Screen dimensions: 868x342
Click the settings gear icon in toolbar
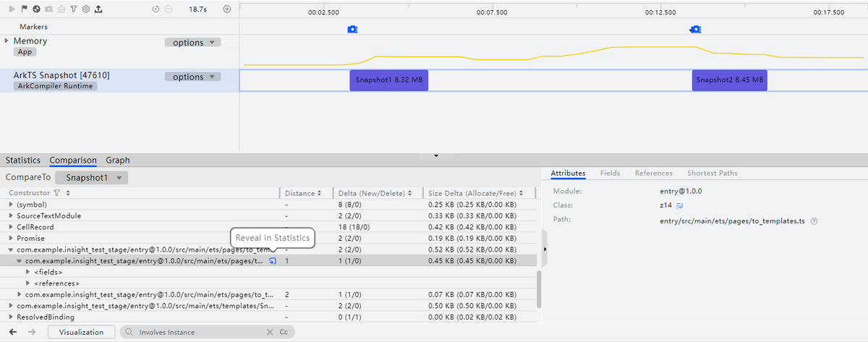pyautogui.click(x=86, y=9)
